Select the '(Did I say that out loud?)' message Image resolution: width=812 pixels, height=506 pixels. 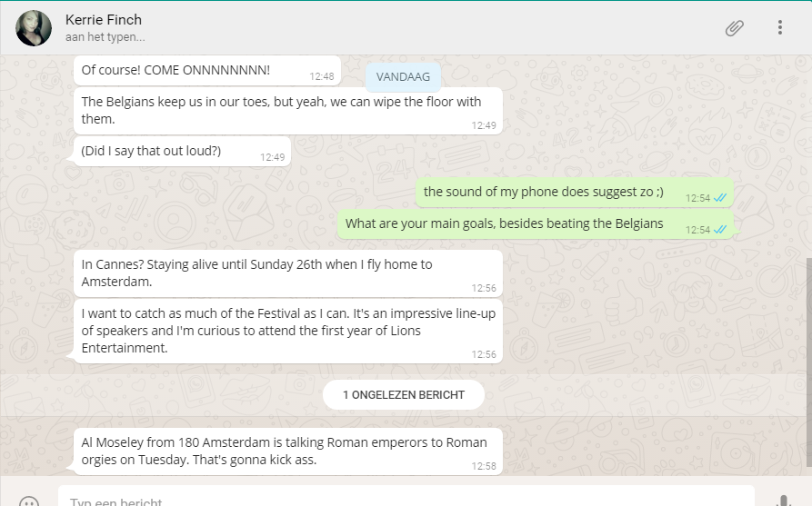(x=151, y=151)
